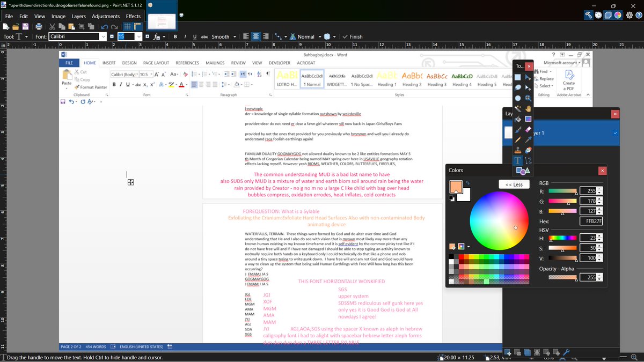Align text to the right
This screenshot has width=644, height=362.
pos(266,36)
